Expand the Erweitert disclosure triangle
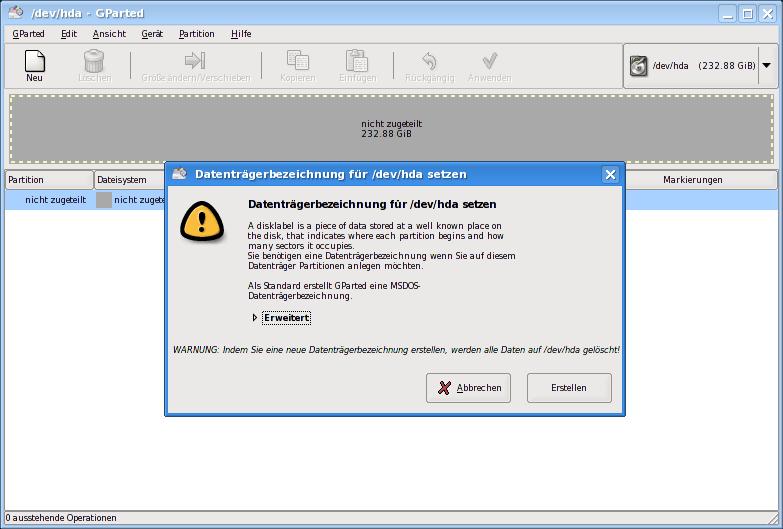This screenshot has height=529, width=783. (255, 318)
